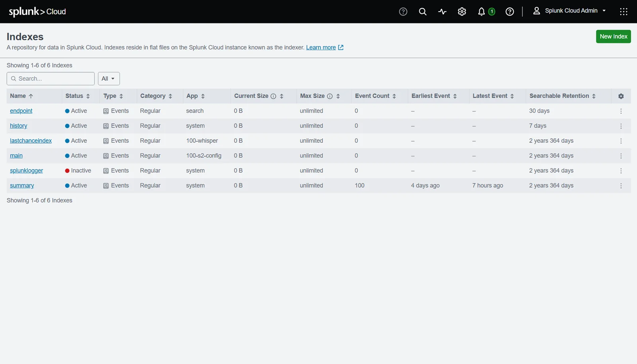Open the search magnifier in top bar

click(x=423, y=12)
